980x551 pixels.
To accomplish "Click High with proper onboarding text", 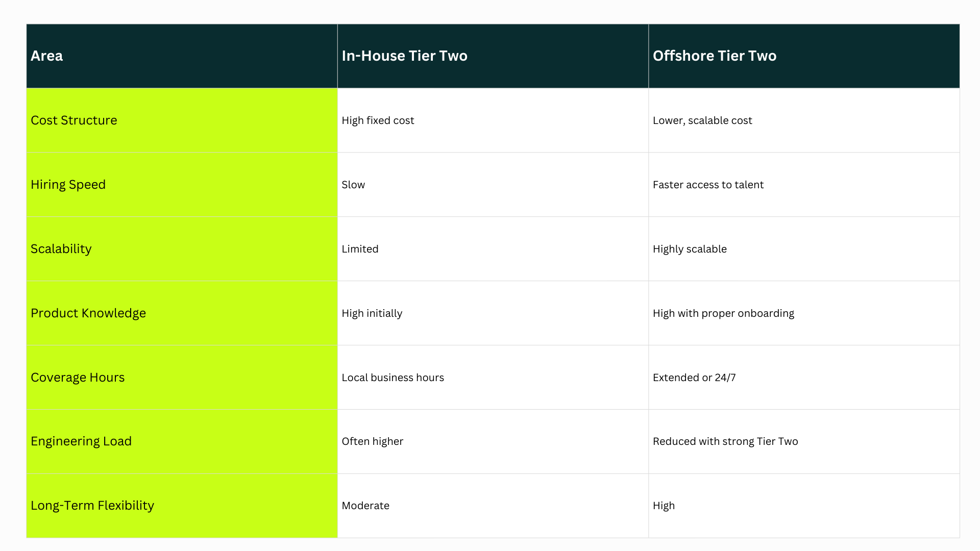I will pos(723,313).
